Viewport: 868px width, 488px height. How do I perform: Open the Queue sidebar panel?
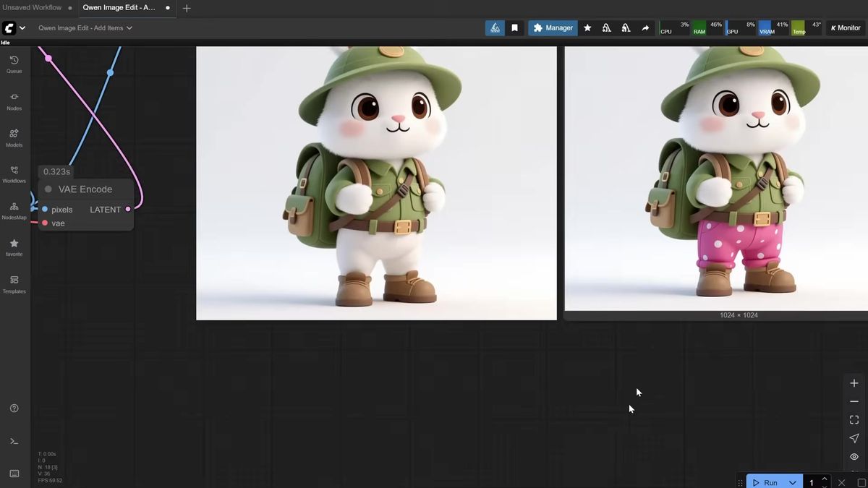[14, 64]
